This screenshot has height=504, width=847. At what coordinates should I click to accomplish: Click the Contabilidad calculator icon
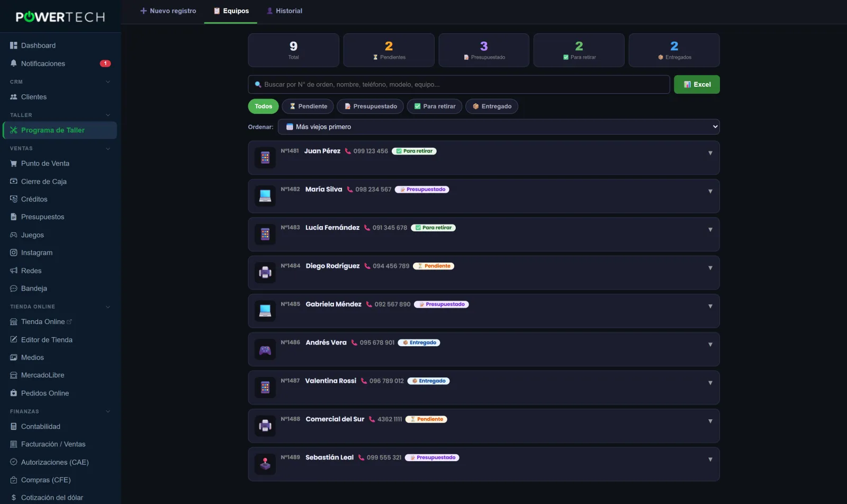point(14,427)
